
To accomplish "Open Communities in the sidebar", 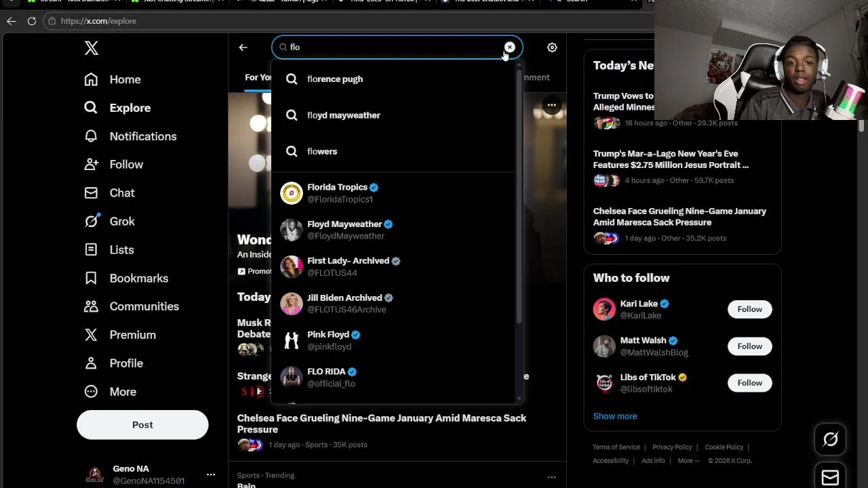I will coord(132,306).
